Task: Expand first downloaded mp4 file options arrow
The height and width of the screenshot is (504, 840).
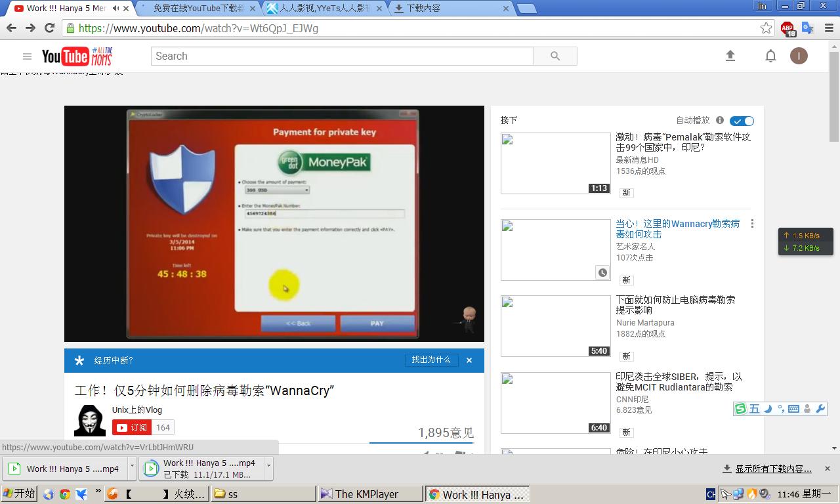Action: coord(132,468)
